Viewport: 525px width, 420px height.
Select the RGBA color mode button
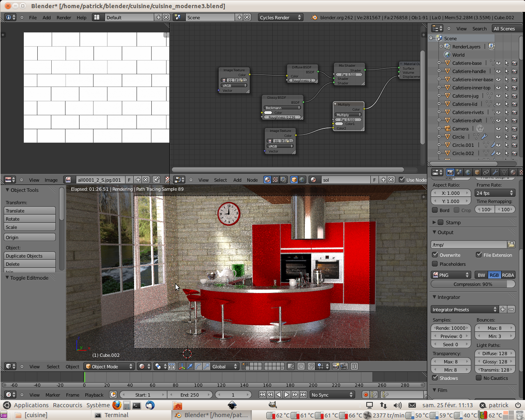click(508, 275)
